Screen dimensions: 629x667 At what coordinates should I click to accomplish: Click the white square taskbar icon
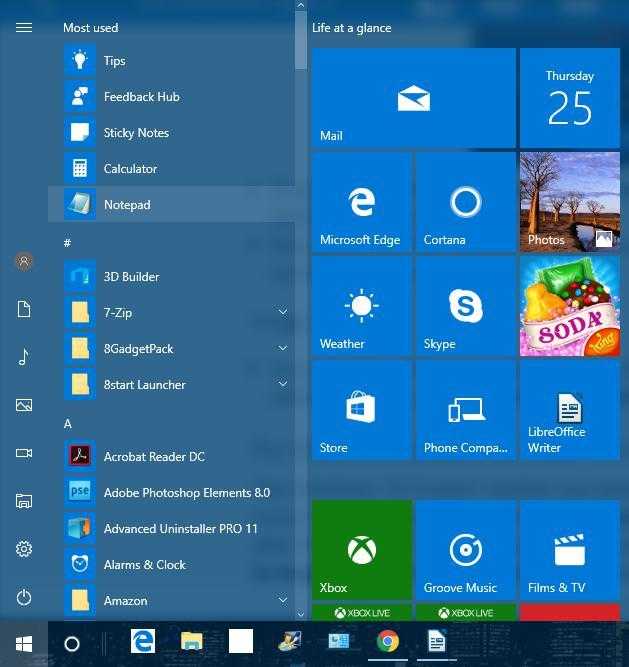241,641
